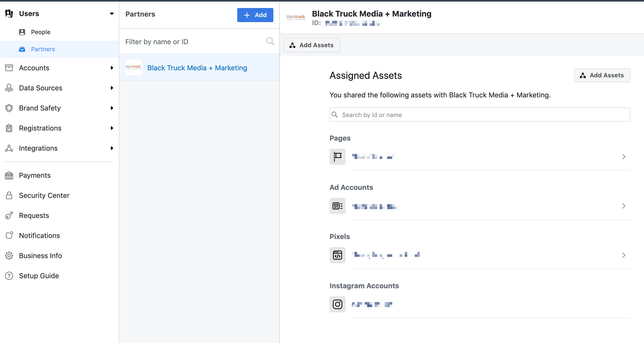
Task: Click the Assigned Assets heading
Action: [366, 75]
